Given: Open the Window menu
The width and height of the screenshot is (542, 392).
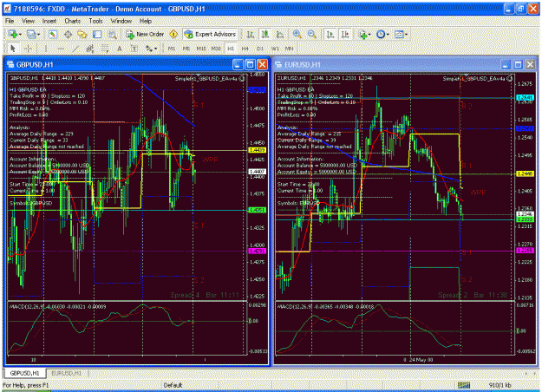Looking at the screenshot, I should point(121,21).
